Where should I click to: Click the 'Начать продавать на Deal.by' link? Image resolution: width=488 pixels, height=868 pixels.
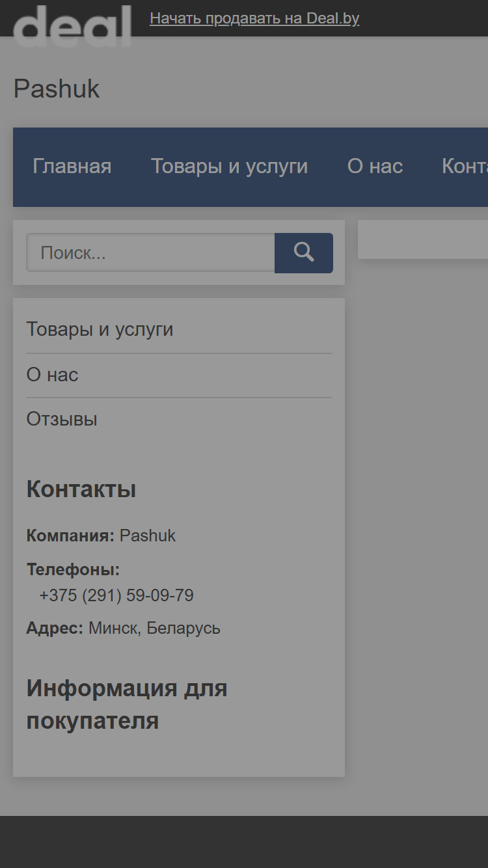coord(254,18)
